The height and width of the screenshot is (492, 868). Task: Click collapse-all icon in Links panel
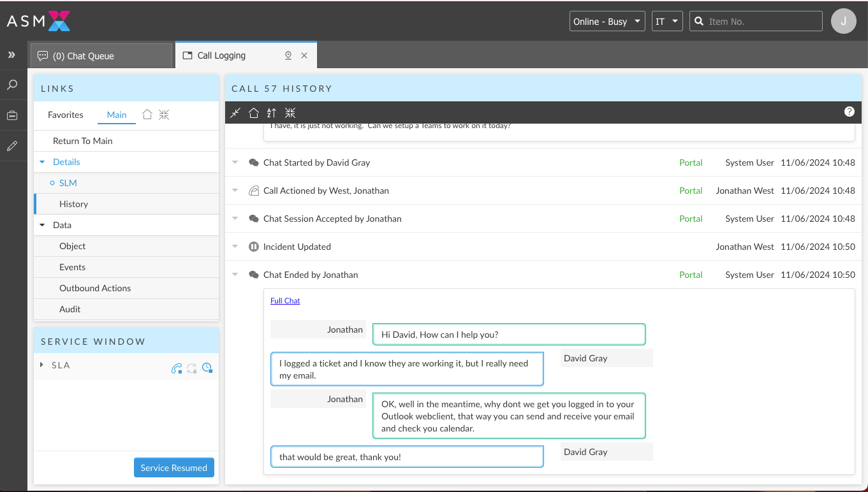[x=164, y=115]
